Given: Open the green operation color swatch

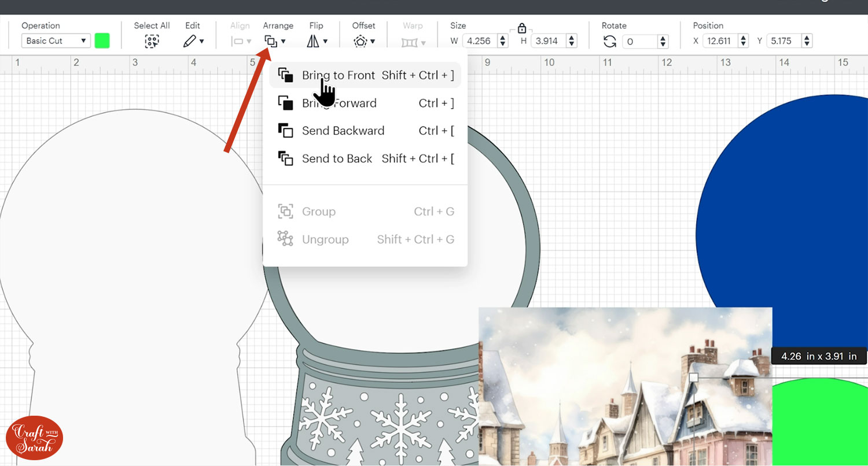Looking at the screenshot, I should pos(102,41).
